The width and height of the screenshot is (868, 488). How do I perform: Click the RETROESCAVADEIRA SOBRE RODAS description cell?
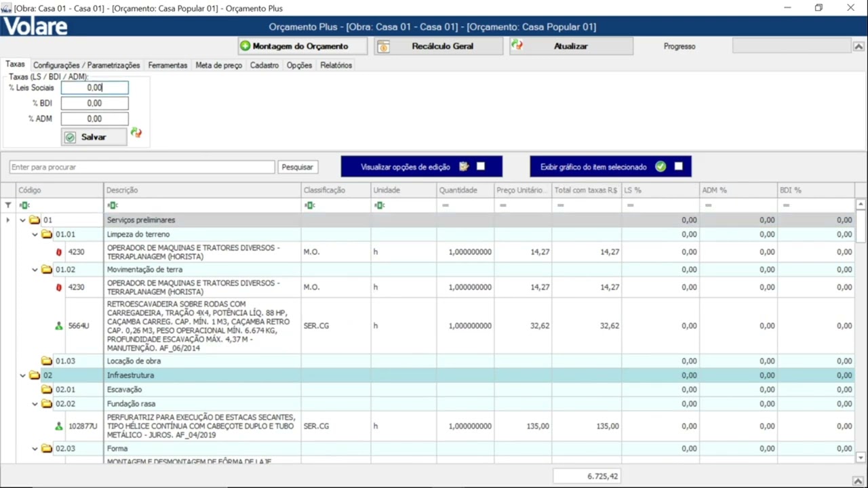coord(202,326)
